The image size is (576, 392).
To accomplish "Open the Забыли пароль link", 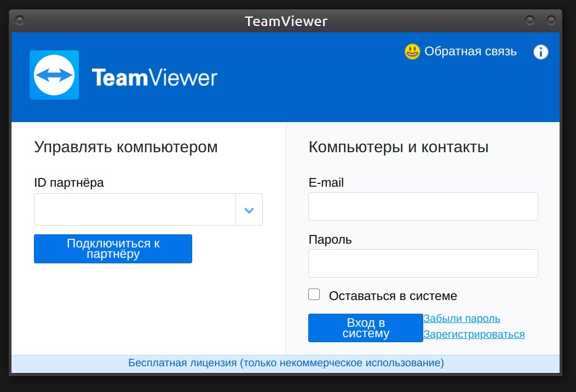I will click(x=462, y=319).
